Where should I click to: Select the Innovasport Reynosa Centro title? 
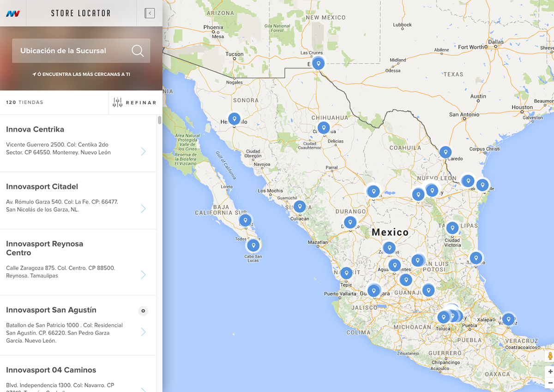pyautogui.click(x=45, y=248)
